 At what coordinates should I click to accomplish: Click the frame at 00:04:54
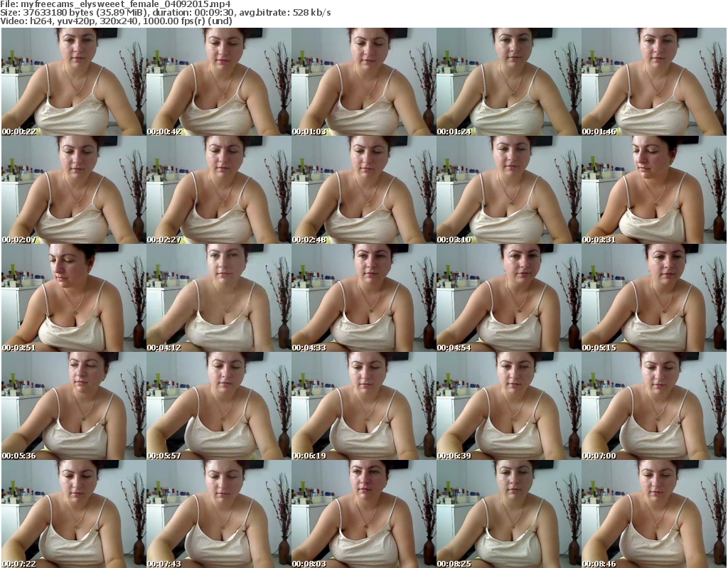click(508, 298)
